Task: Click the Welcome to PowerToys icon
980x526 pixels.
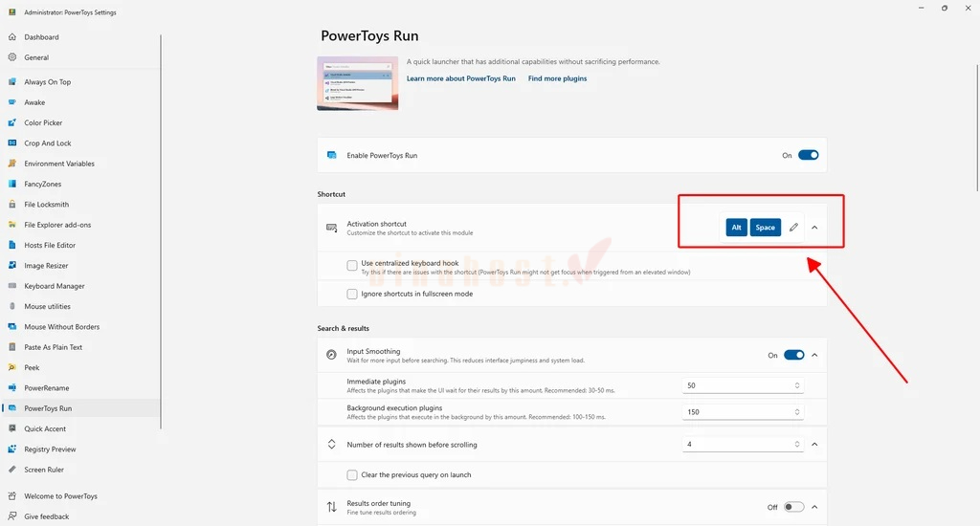Action: point(11,496)
